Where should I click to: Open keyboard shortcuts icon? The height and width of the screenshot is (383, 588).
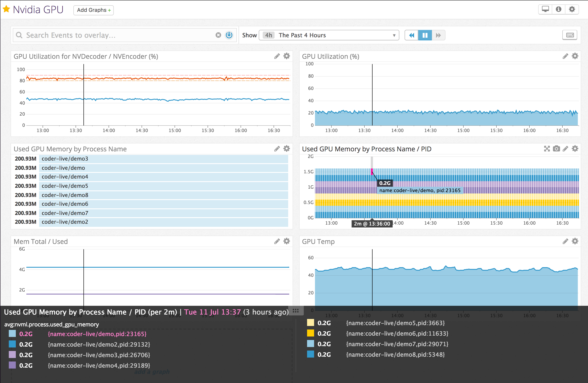[570, 35]
